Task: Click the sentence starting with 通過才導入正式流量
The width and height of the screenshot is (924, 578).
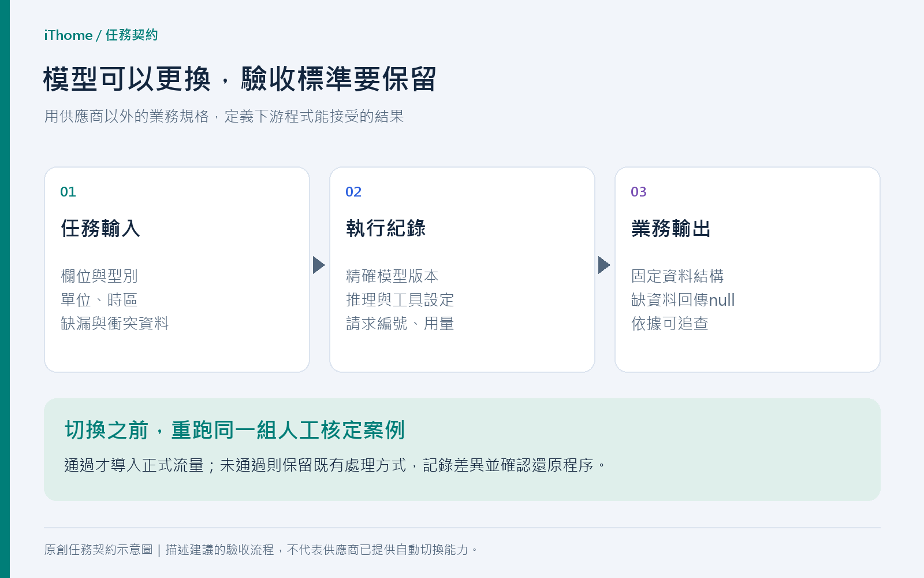Action: click(336, 465)
